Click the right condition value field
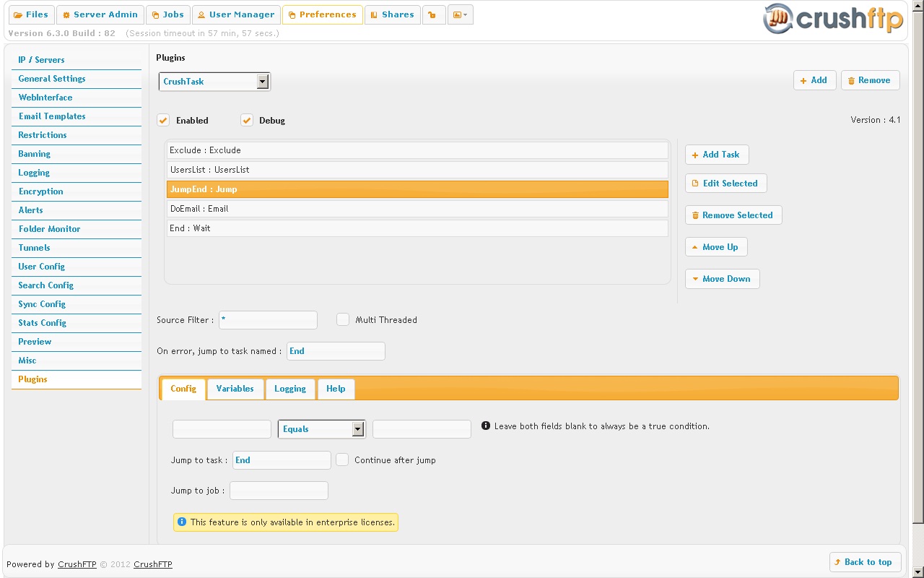Viewport: 924px width, 578px height. tap(422, 429)
